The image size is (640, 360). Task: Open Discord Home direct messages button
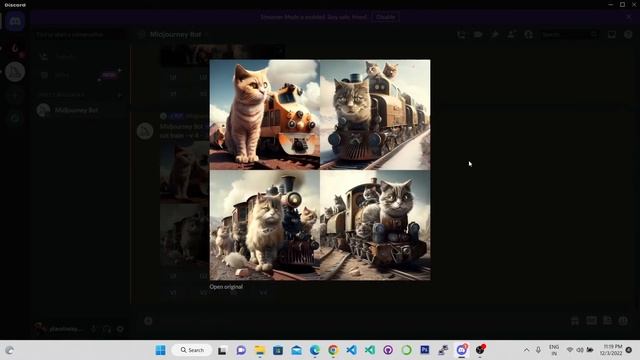15,21
